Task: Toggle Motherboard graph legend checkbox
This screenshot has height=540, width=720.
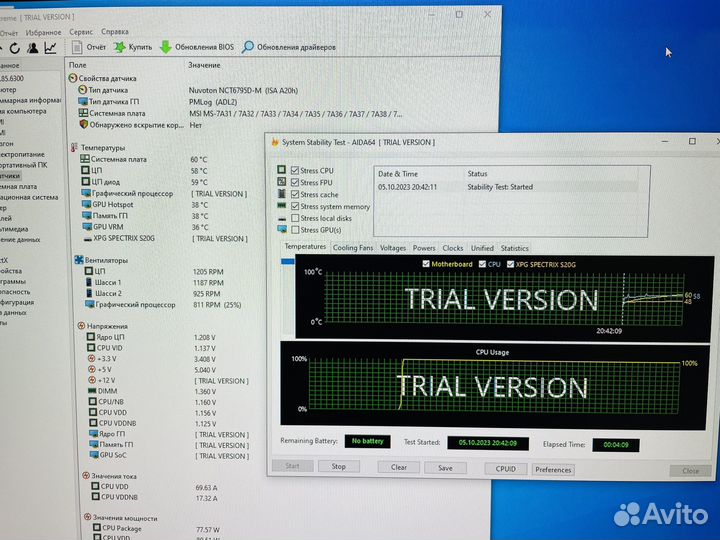Action: [x=426, y=264]
